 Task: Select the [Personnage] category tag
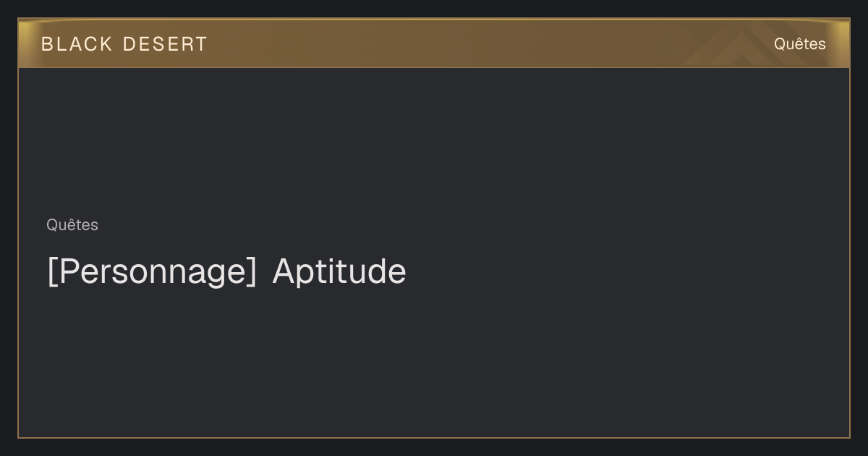pyautogui.click(x=152, y=271)
